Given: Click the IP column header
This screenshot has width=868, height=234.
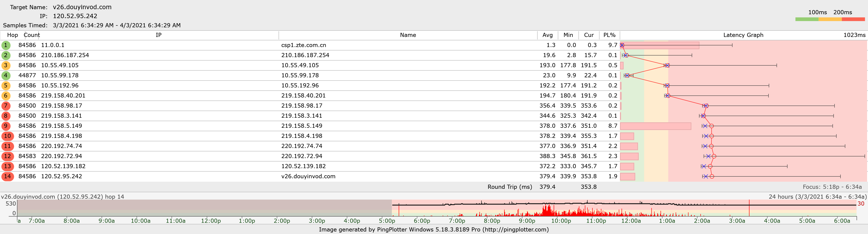Looking at the screenshot, I should [158, 35].
